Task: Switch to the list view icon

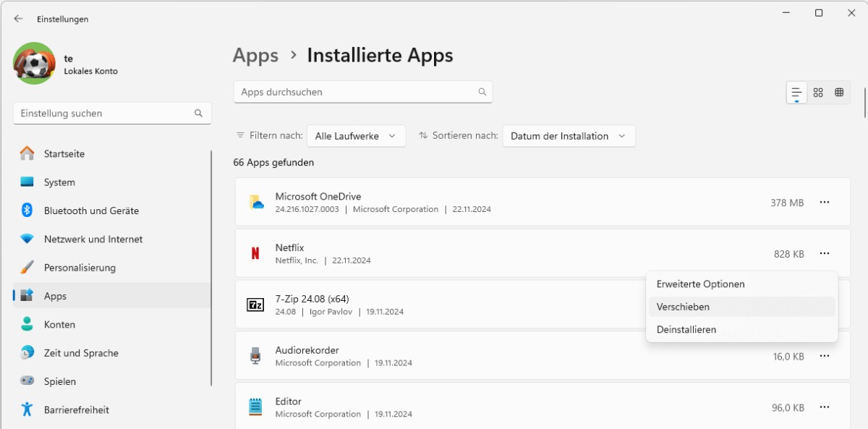Action: coord(796,93)
